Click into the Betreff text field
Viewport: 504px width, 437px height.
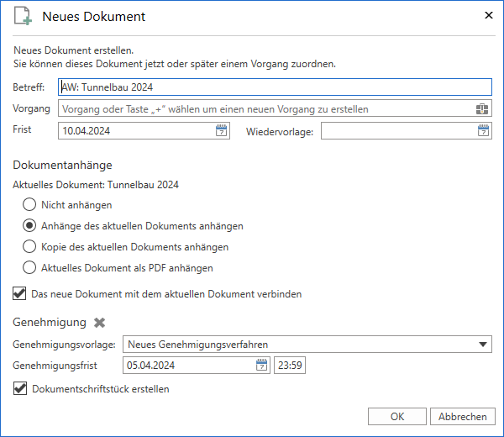click(x=274, y=87)
